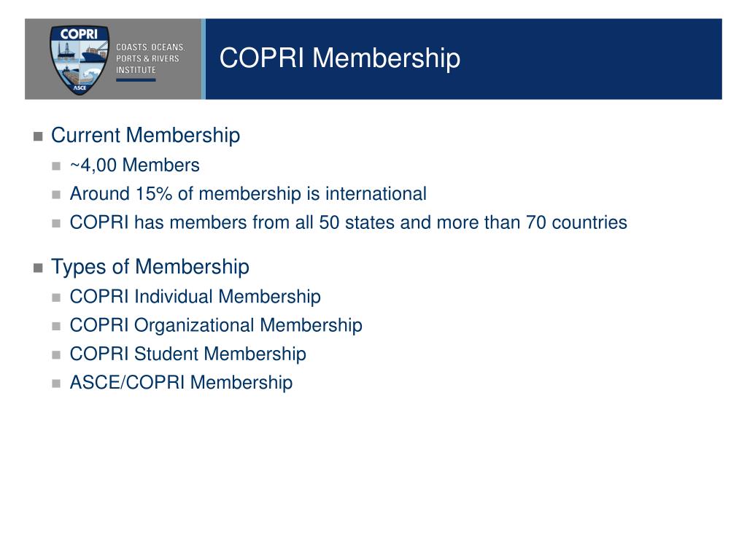Click the COPRI shield logo
The width and height of the screenshot is (747, 560).
tap(79, 60)
